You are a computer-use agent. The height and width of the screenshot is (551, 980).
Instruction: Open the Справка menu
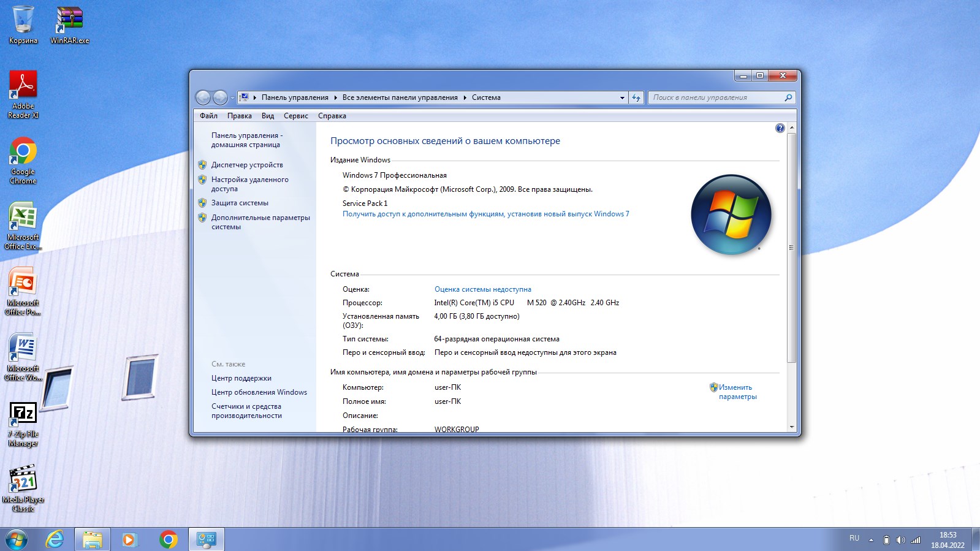coord(332,116)
